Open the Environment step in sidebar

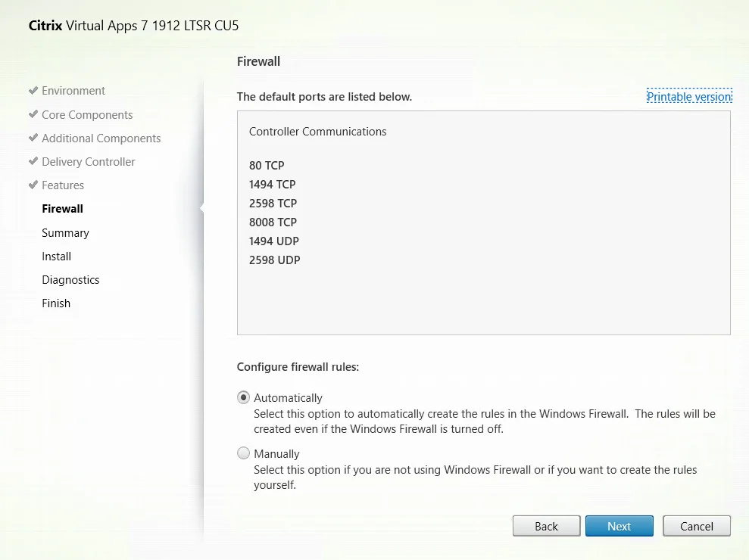click(73, 91)
